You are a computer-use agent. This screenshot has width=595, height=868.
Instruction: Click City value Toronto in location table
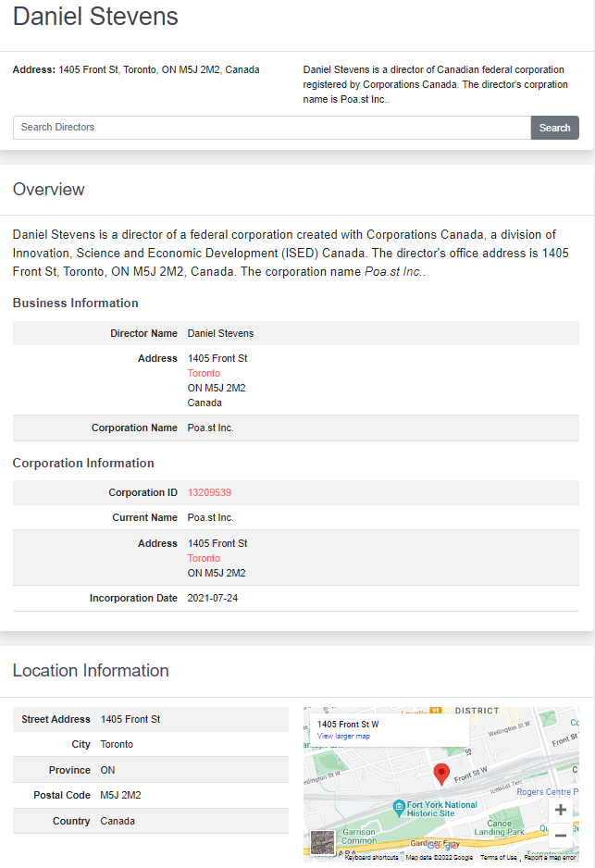(x=117, y=744)
